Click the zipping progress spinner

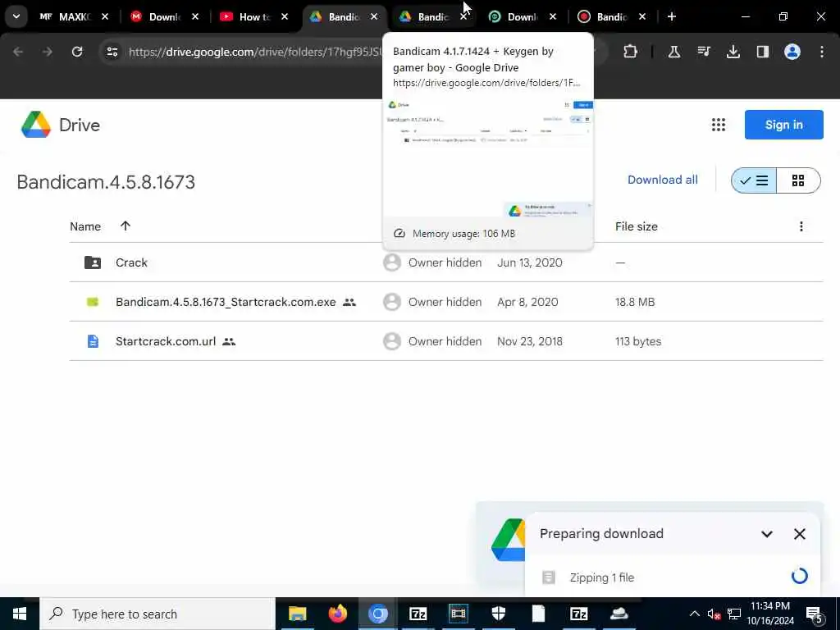pos(799,576)
